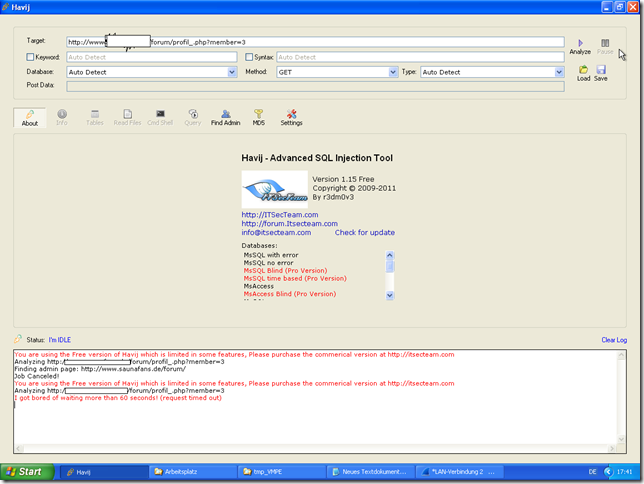Select 'MsAccess' list entry
Image resolution: width=644 pixels, height=484 pixels.
259,286
